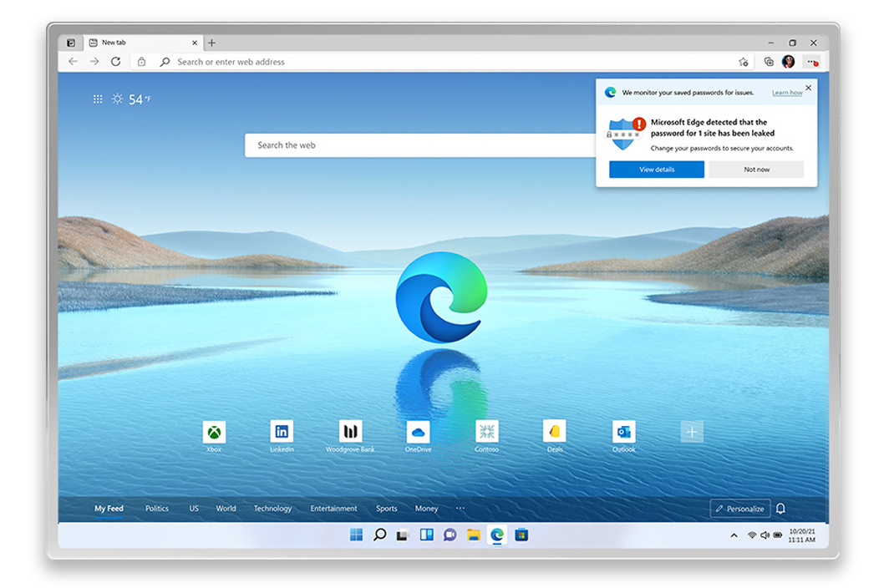Open the Xbox quick link
The width and height of the screenshot is (889, 588).
coord(214,437)
